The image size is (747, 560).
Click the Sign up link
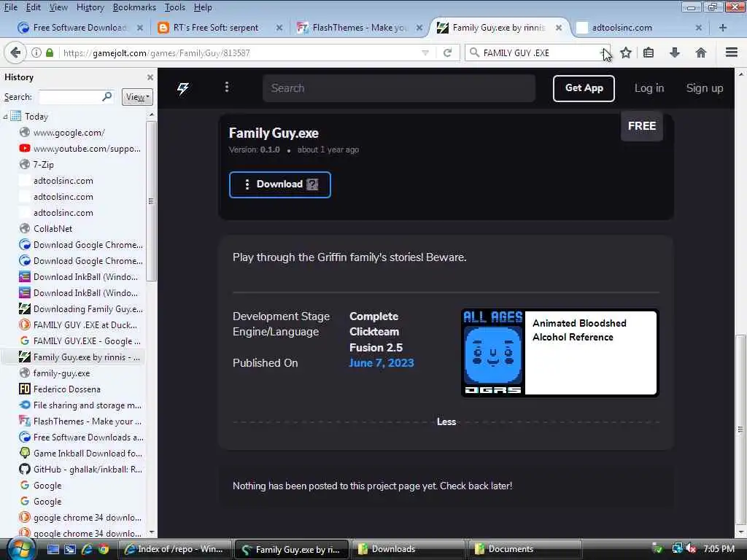[705, 88]
